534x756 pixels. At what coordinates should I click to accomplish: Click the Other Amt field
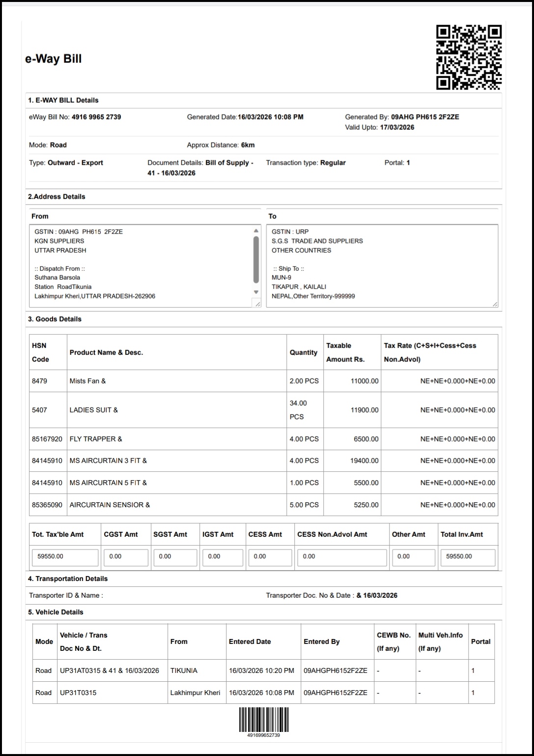pos(413,557)
